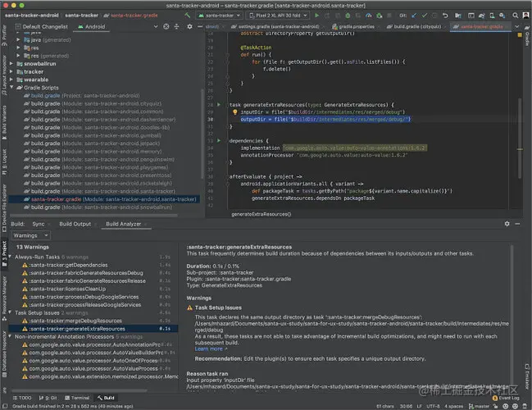
Task: Click the editor vertical scrollbar
Action: click(520, 138)
